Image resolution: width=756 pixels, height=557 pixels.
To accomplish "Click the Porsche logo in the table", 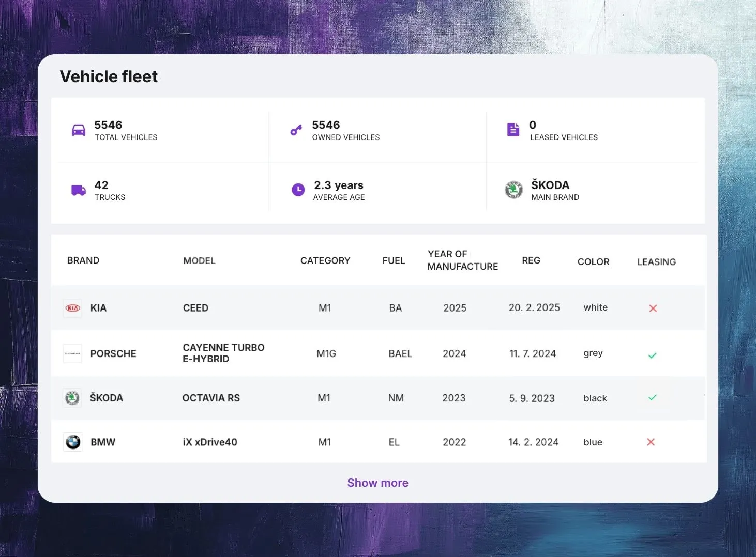I will 72,353.
